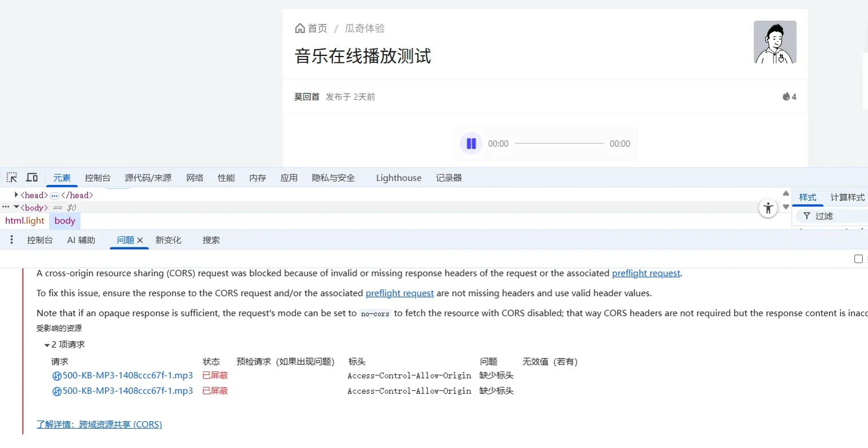Toggle the device toolbar icon

point(32,178)
